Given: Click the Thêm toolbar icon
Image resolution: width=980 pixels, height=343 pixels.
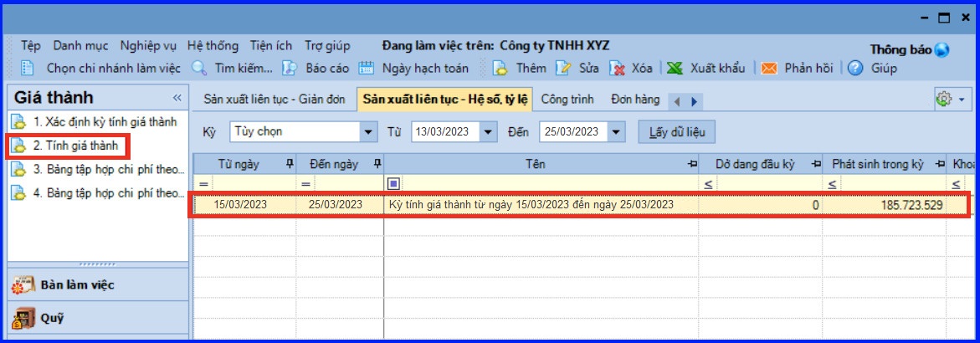Looking at the screenshot, I should pos(500,68).
